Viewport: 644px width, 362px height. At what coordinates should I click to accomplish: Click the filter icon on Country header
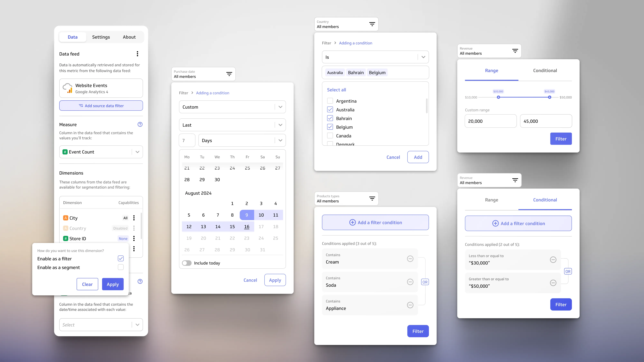click(372, 24)
